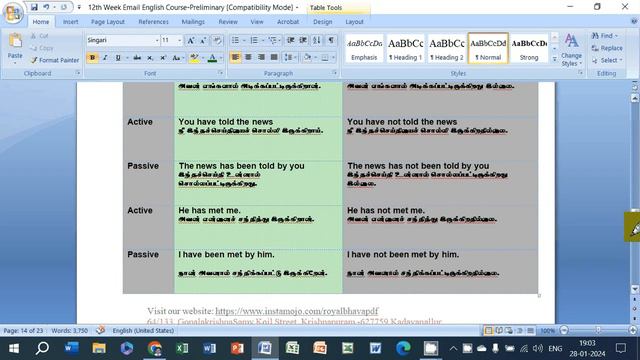
Task: Clear formatting with the eraser icon
Action: click(217, 40)
